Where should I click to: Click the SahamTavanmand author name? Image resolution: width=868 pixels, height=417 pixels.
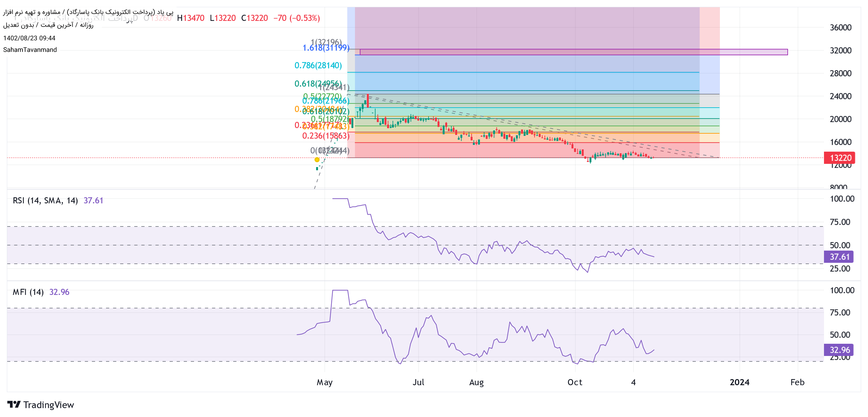coord(30,49)
